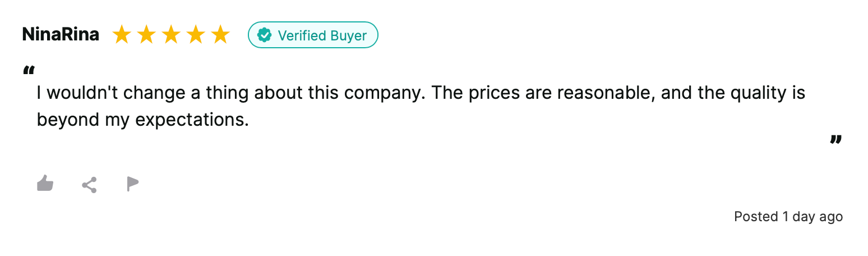The height and width of the screenshot is (256, 868).
Task: Click the 'beyond my expectations' text line
Action: [x=142, y=120]
